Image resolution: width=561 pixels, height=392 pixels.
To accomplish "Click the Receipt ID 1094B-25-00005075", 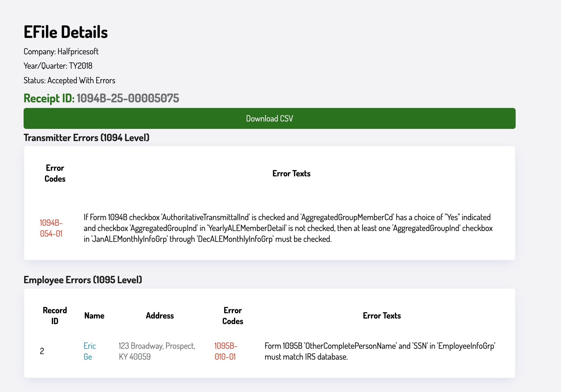I will 102,98.
